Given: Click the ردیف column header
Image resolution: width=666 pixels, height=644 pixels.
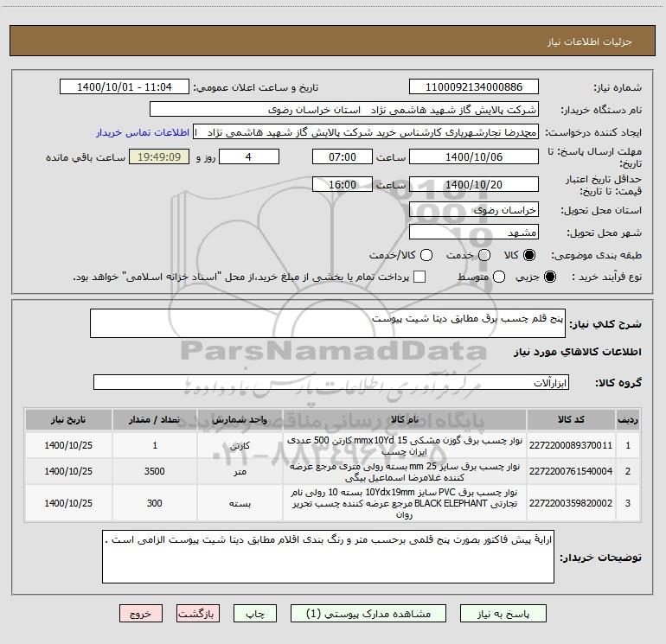Looking at the screenshot, I should (628, 419).
